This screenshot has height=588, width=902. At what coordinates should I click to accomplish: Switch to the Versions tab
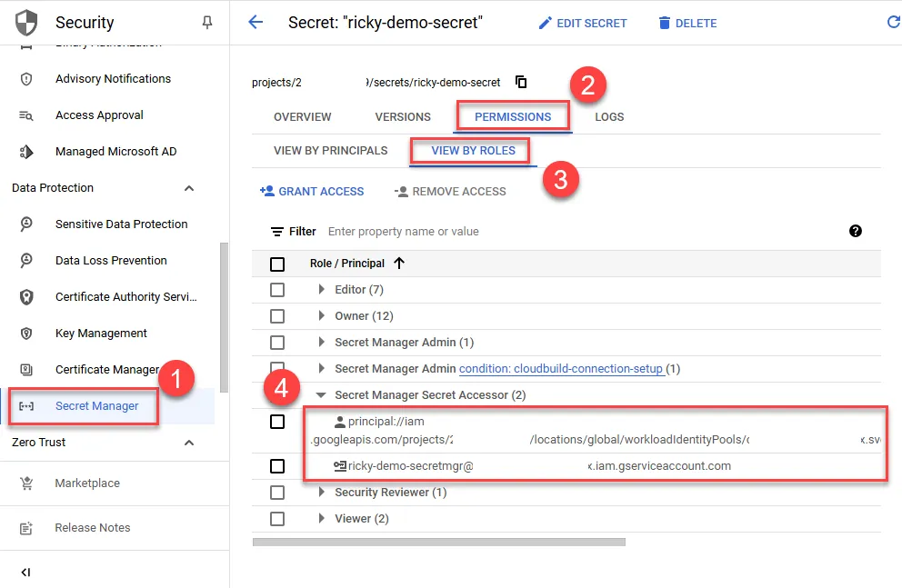[403, 117]
